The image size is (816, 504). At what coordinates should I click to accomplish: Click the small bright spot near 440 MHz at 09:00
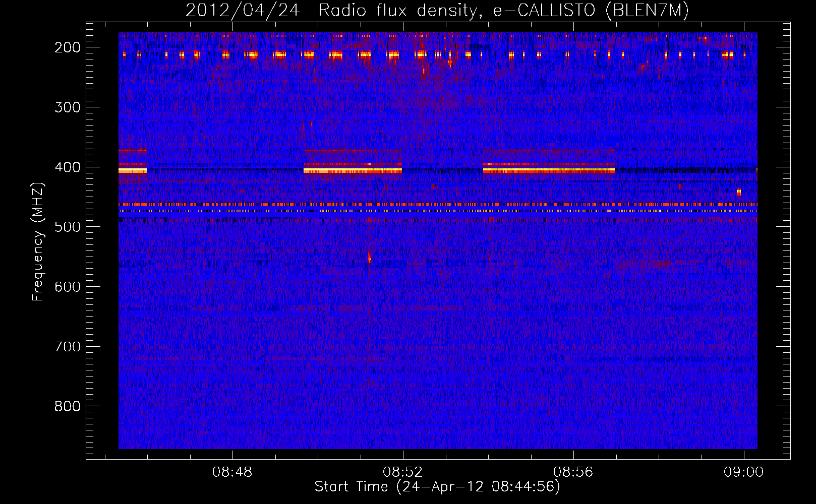[x=739, y=192]
